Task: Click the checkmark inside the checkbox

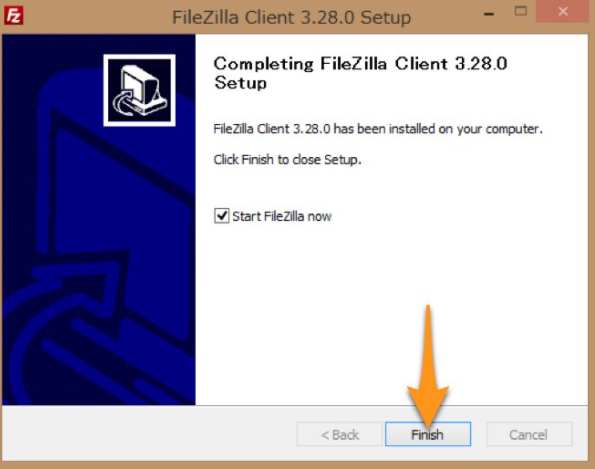Action: click(222, 216)
